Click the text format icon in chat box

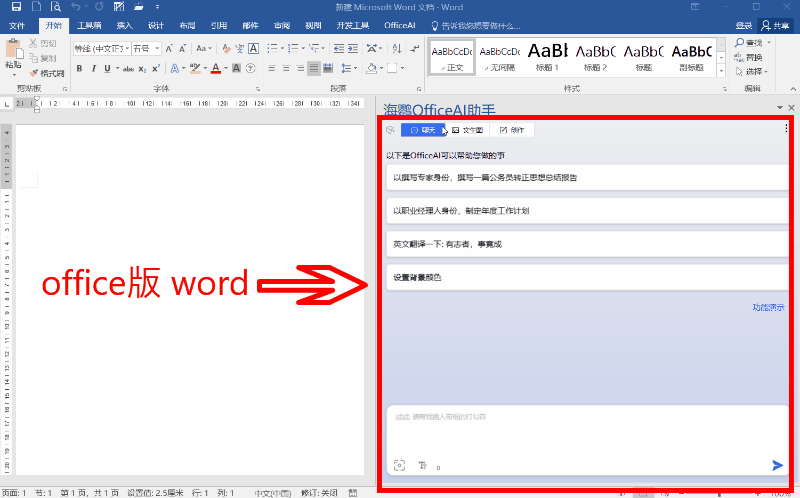click(422, 465)
